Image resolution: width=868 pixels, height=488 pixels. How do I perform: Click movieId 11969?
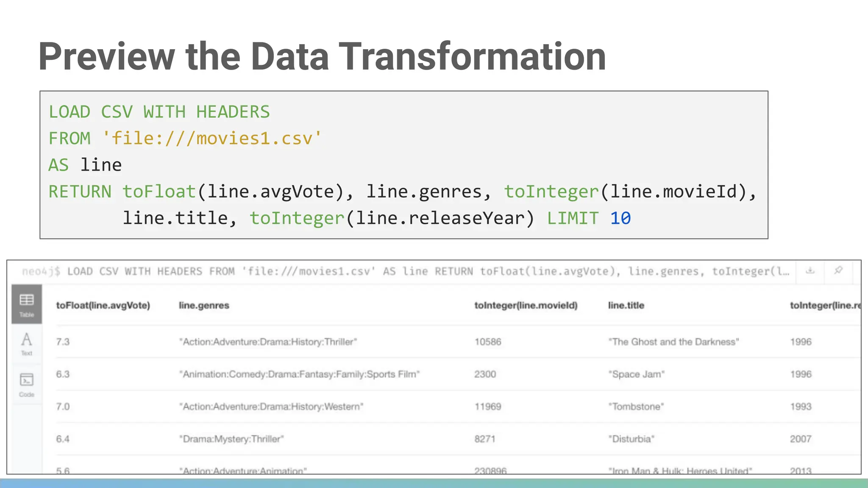point(488,407)
